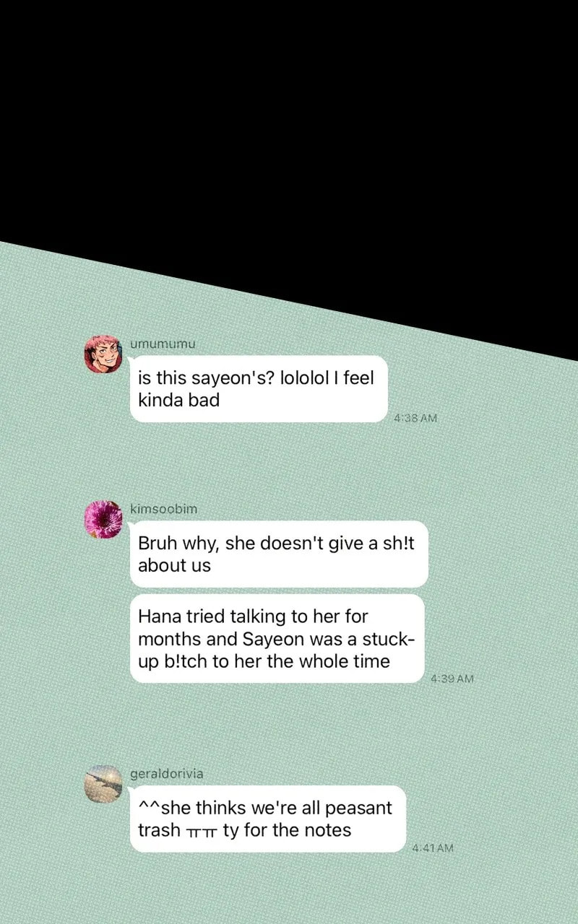Click the 4:38 AM timestamp
Image resolution: width=578 pixels, height=924 pixels.
click(415, 418)
